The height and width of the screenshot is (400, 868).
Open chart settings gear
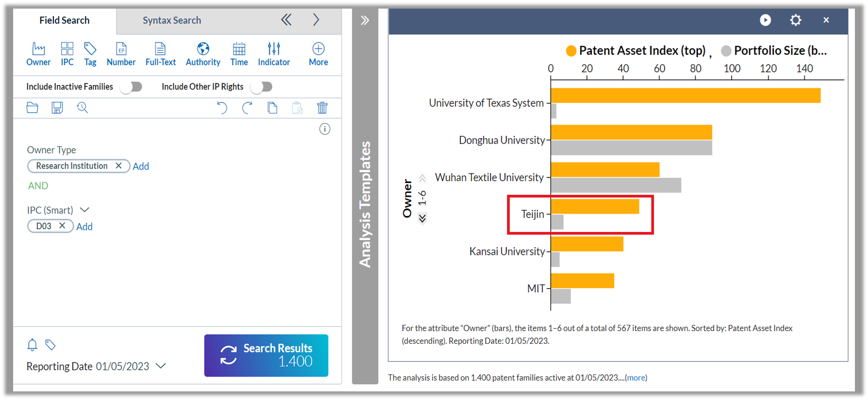point(795,20)
